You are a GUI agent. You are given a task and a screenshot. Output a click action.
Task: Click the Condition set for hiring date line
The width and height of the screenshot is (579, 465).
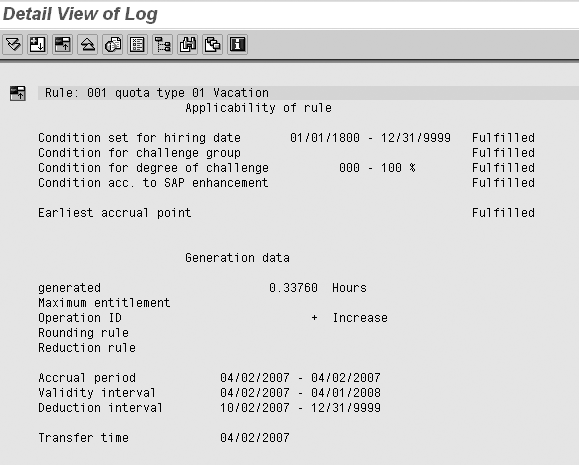(287, 138)
